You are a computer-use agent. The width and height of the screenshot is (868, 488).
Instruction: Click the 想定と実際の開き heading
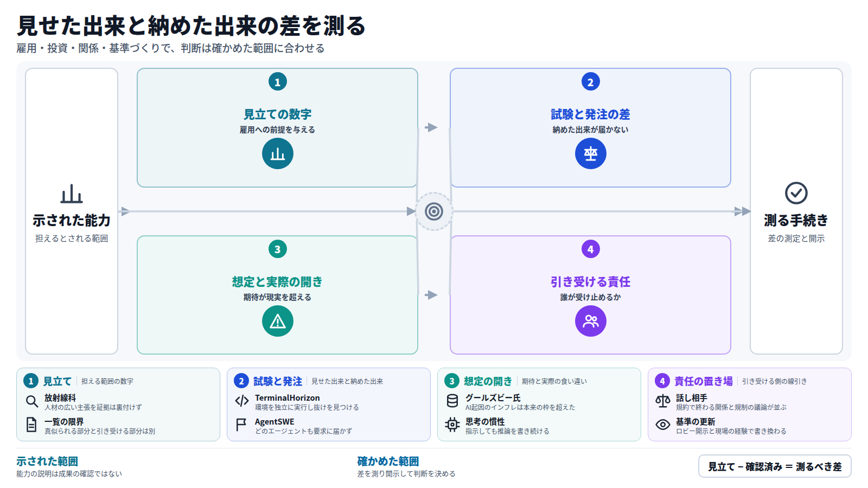click(278, 282)
